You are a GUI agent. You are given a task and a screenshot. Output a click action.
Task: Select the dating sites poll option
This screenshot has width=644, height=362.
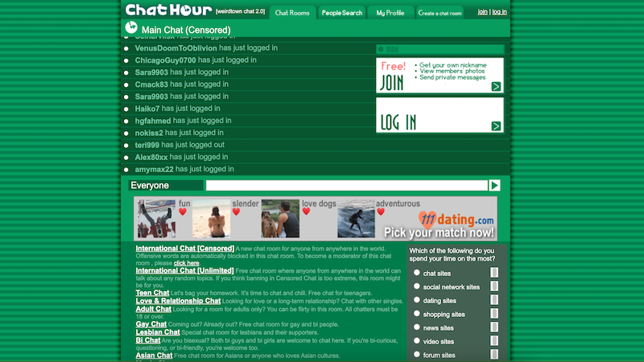coord(417,300)
